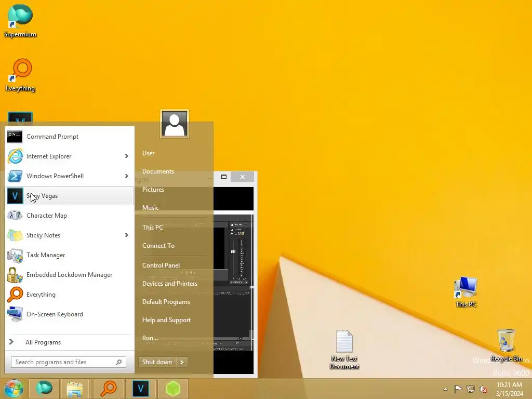The width and height of the screenshot is (532, 399).
Task: Open the user account picture
Action: point(175,124)
